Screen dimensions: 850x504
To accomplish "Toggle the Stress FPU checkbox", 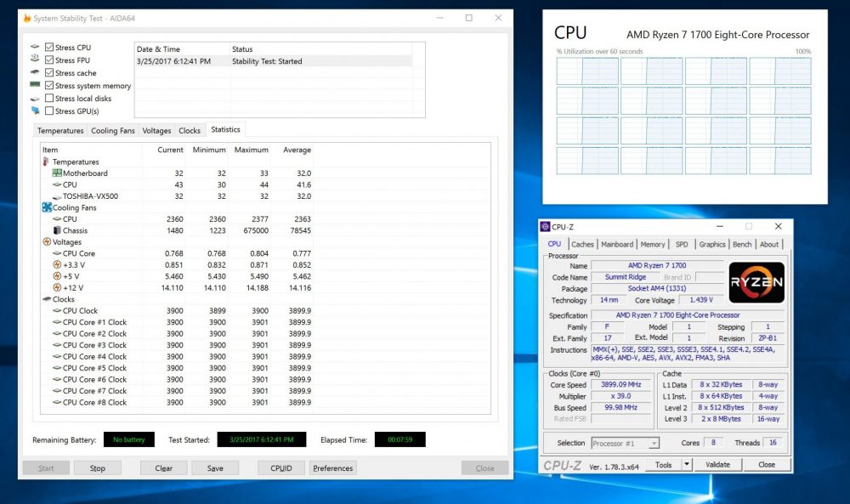I will [49, 60].
